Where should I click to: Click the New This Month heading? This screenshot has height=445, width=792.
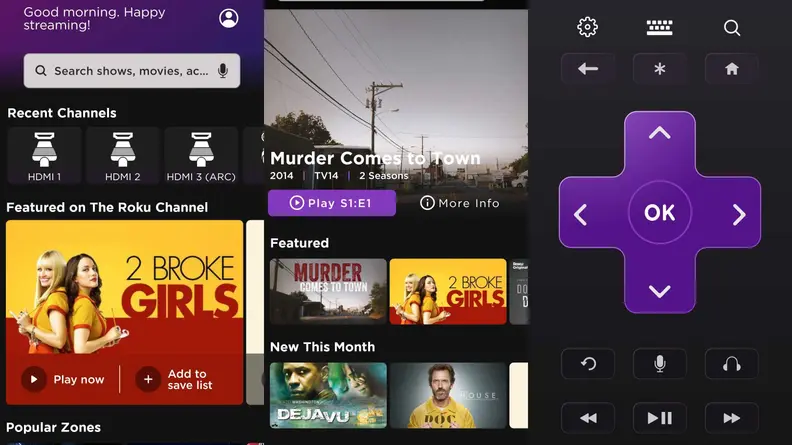323,347
